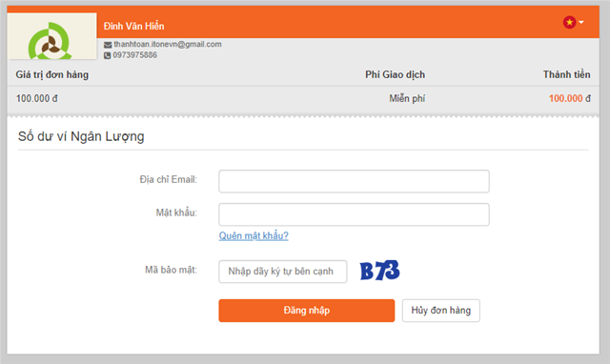Image resolution: width=610 pixels, height=364 pixels.
Task: Open the Quên mật khẩu? link
Action: (x=254, y=235)
